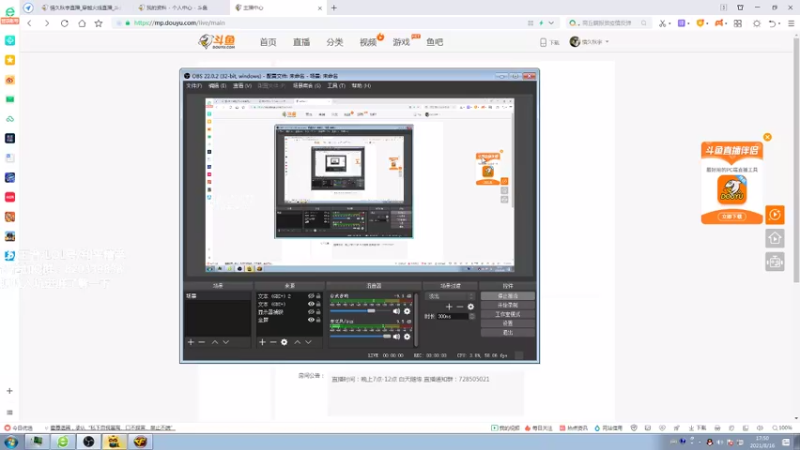
Task: Toggle visibility of the bottom source row
Action: [311, 320]
